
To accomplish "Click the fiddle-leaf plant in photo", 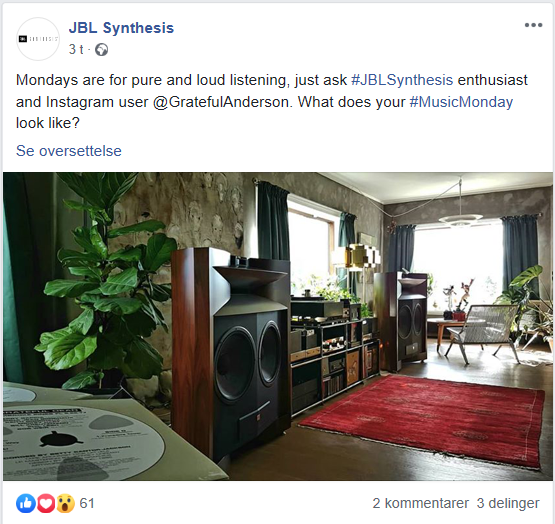I will pos(106,283).
